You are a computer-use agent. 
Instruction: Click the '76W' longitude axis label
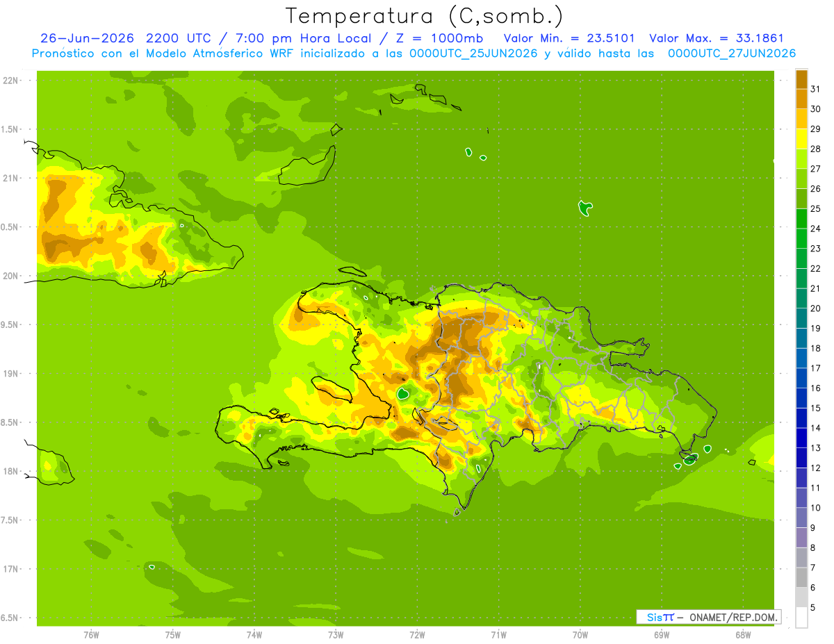click(x=90, y=635)
